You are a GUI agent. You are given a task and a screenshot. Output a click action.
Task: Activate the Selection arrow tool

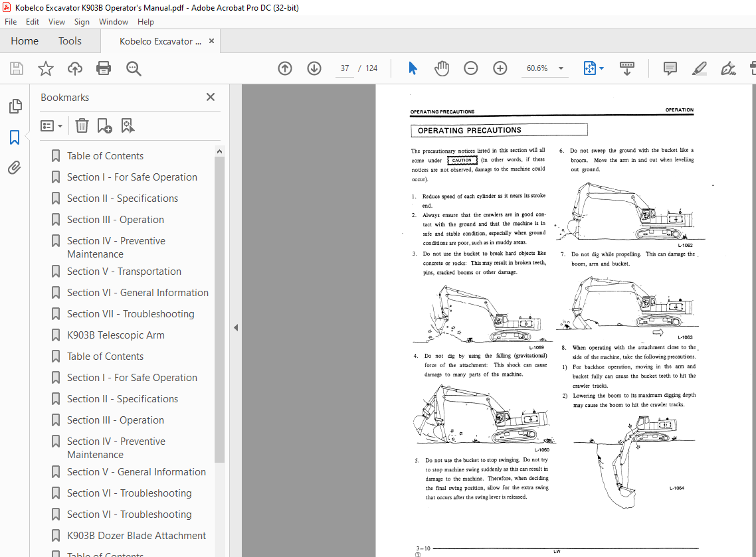click(413, 68)
